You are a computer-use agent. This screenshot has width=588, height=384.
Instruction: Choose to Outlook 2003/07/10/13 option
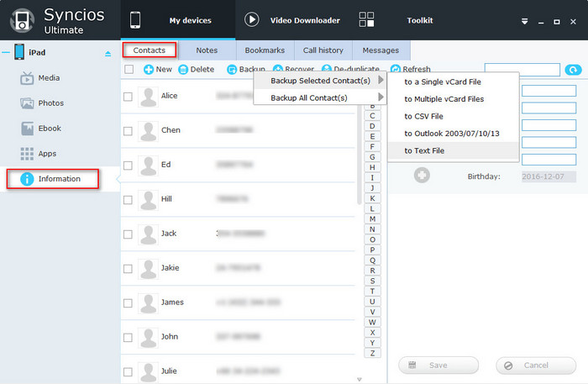coord(454,134)
